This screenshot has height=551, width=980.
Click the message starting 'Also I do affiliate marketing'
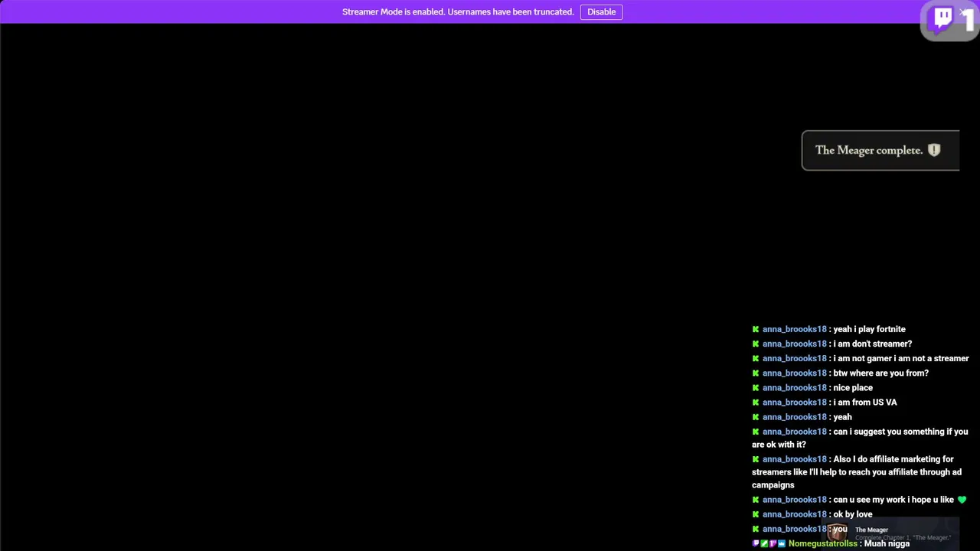point(857,471)
